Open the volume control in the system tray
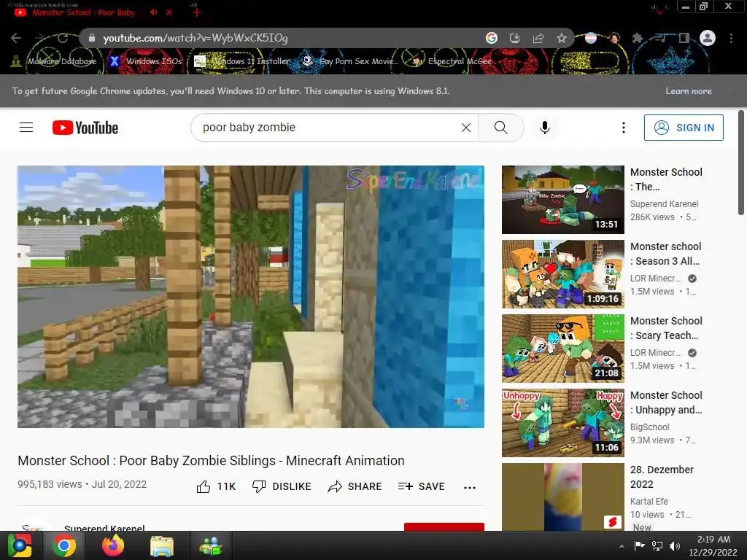This screenshot has height=560, width=747. click(675, 546)
